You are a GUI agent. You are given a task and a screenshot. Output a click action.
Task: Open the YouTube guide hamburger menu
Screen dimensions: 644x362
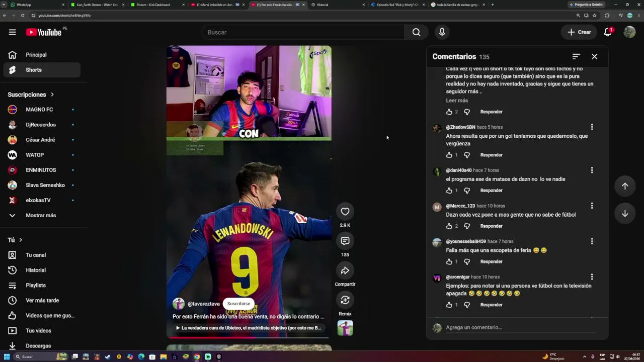[12, 32]
